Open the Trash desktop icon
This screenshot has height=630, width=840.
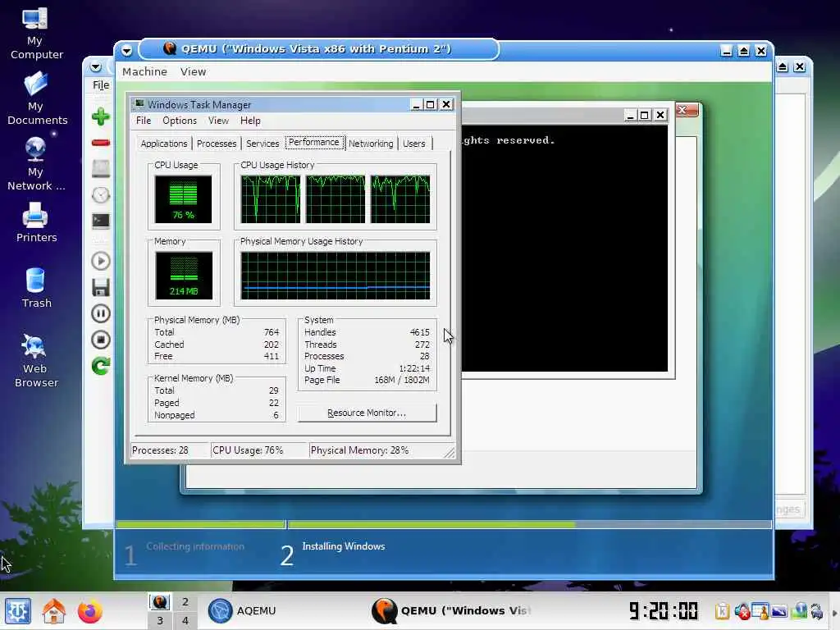point(36,288)
